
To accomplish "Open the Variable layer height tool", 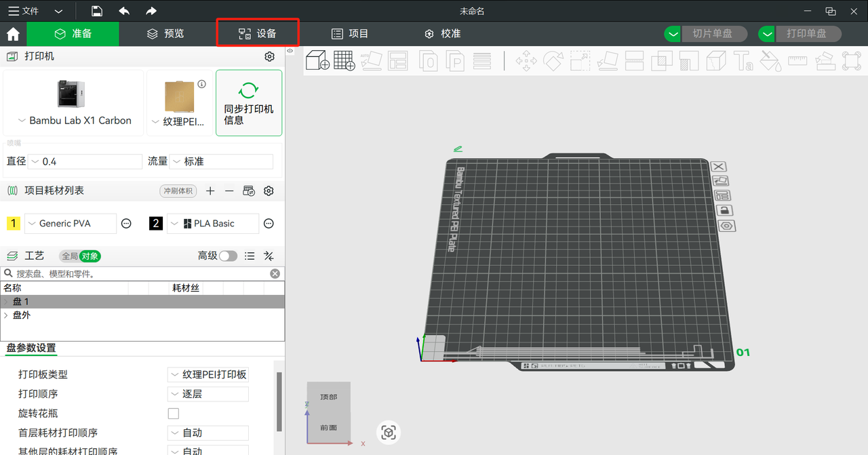I will (x=482, y=60).
